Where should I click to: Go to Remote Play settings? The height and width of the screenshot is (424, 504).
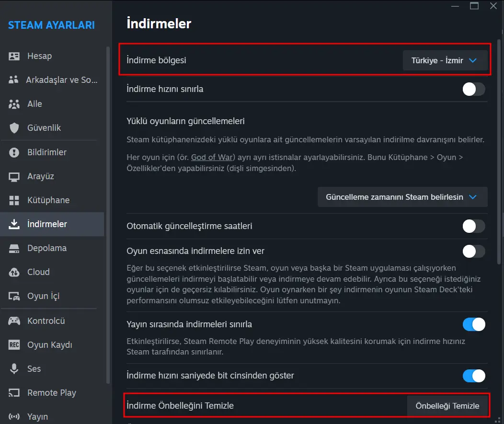coord(52,393)
